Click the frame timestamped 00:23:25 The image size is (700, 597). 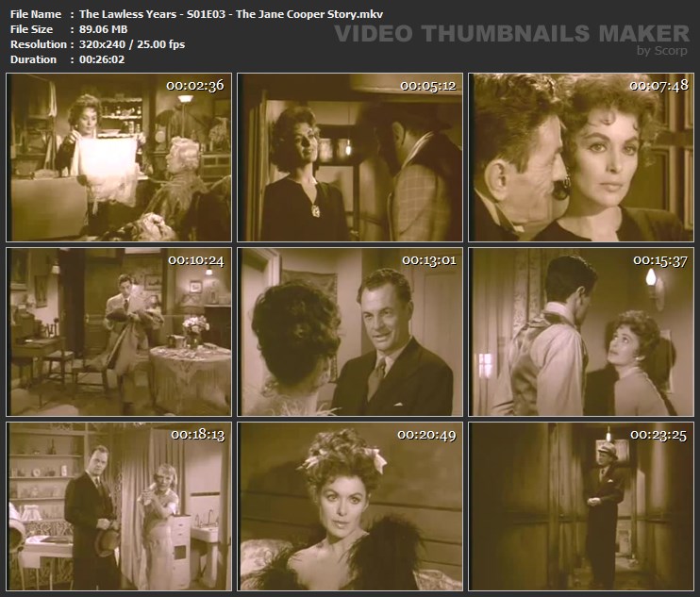click(x=581, y=506)
